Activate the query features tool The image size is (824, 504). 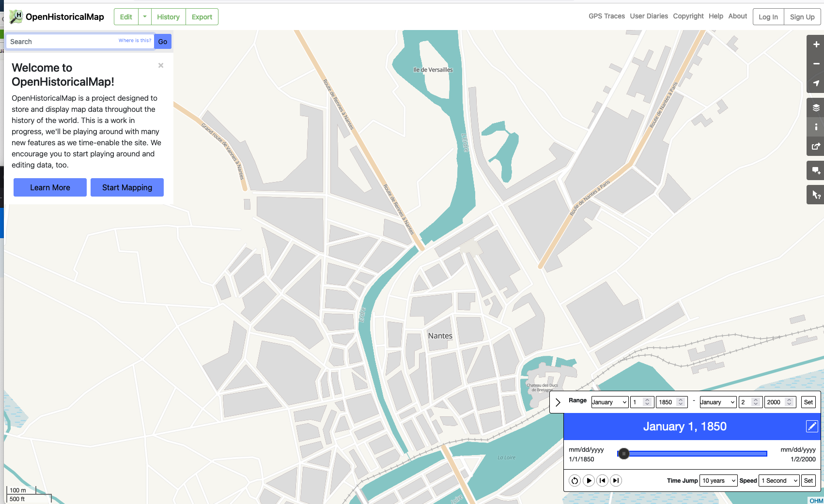[x=816, y=195]
